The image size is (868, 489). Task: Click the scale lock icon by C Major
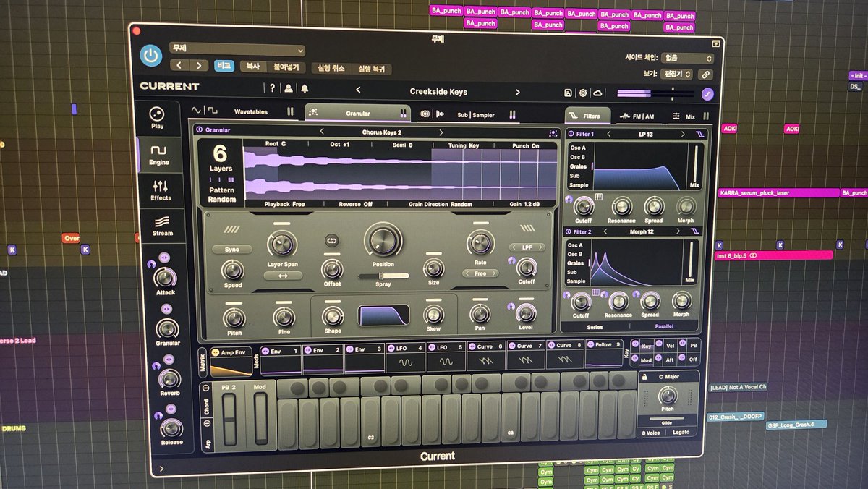(x=644, y=377)
